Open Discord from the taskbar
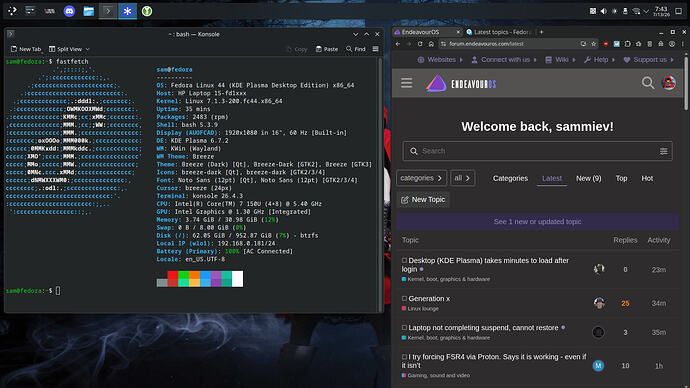The image size is (690, 388). (69, 11)
